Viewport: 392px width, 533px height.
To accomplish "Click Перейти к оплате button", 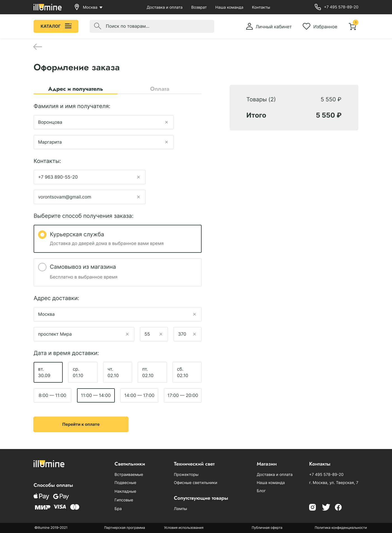I will (x=81, y=424).
